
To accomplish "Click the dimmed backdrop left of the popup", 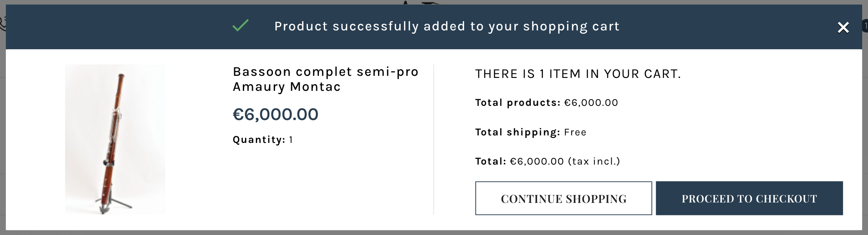I will coord(3,125).
